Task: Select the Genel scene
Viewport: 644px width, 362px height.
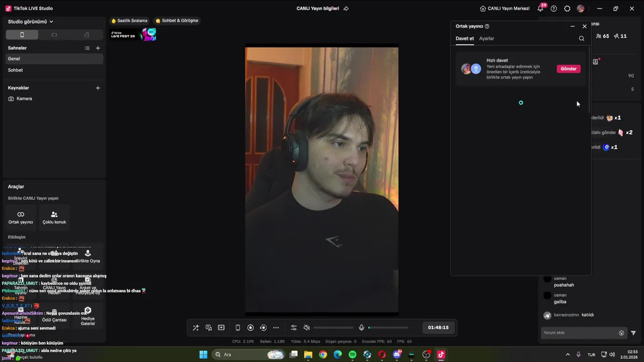Action: (54, 59)
